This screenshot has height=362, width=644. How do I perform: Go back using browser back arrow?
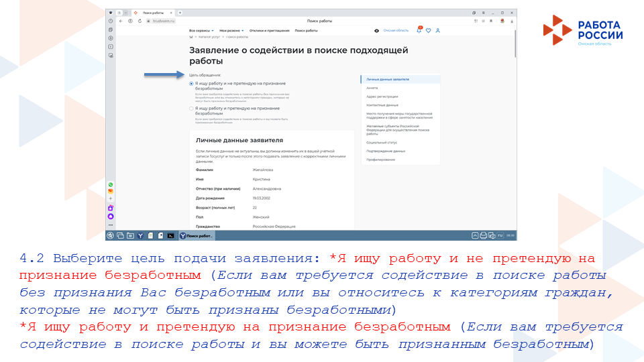tap(121, 21)
